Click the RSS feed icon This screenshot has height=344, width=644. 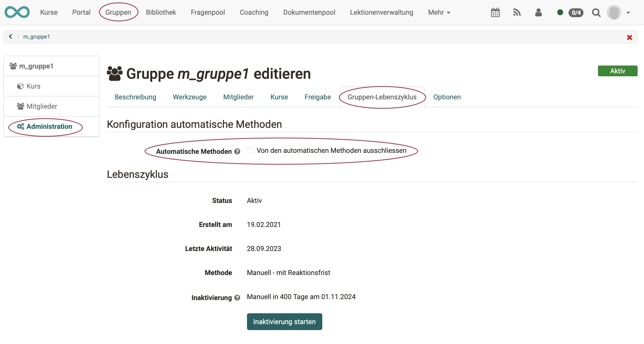click(517, 12)
